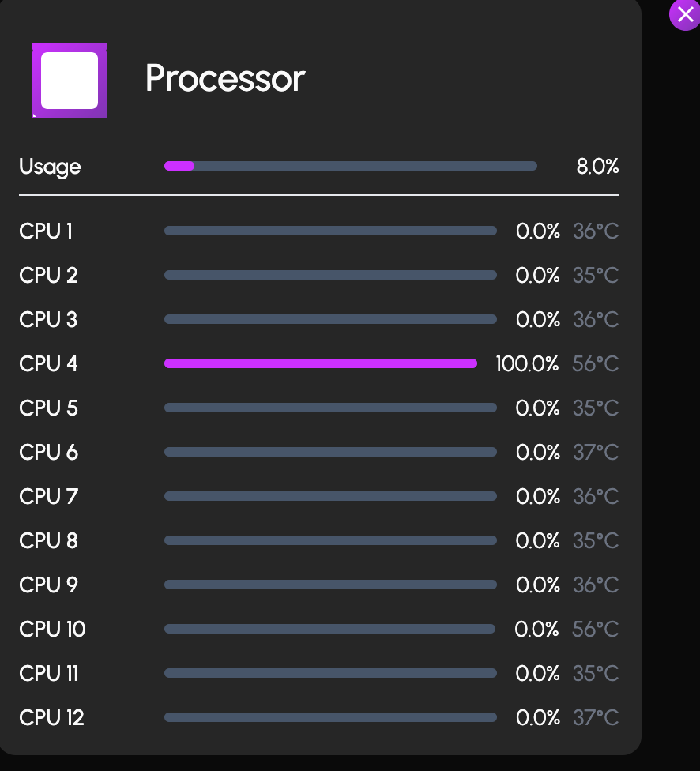Close the Processor panel with X
This screenshot has height=771, width=700.
685,15
